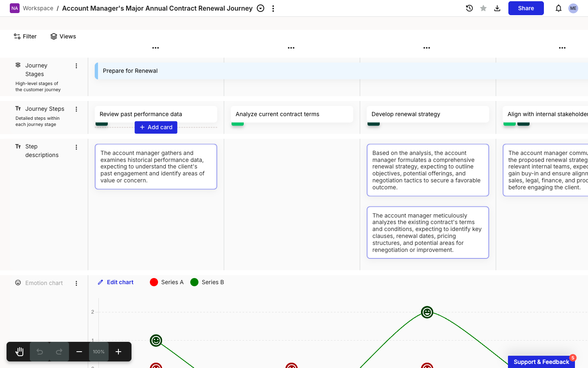This screenshot has width=588, height=368.
Task: Open the ME user avatar
Action: 573,8
